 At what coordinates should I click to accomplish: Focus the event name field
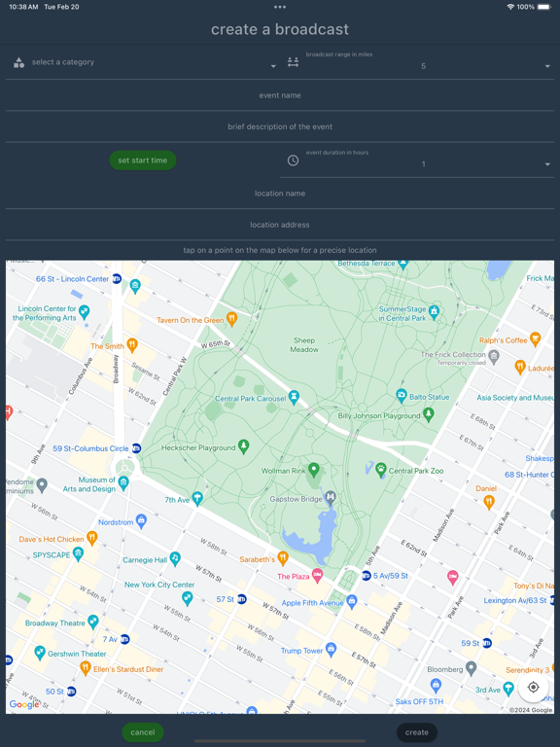[x=280, y=95]
